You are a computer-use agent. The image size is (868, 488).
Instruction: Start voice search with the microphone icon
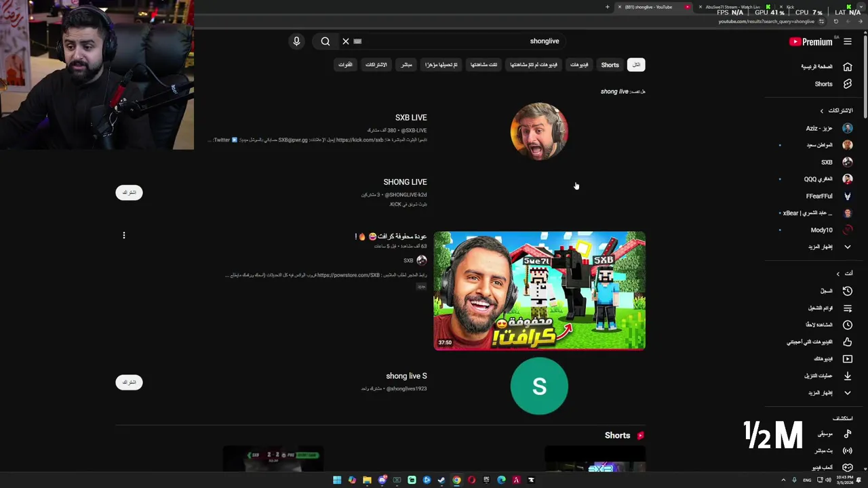pyautogui.click(x=296, y=41)
